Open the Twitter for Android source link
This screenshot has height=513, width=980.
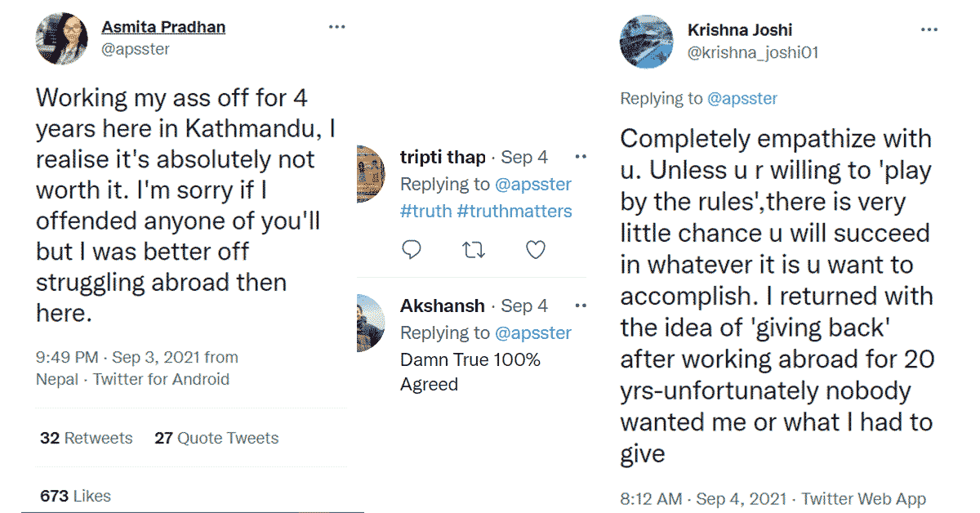tap(161, 379)
